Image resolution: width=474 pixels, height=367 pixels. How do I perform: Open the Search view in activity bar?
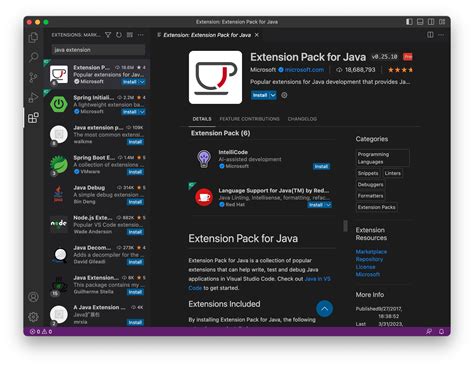click(x=33, y=57)
